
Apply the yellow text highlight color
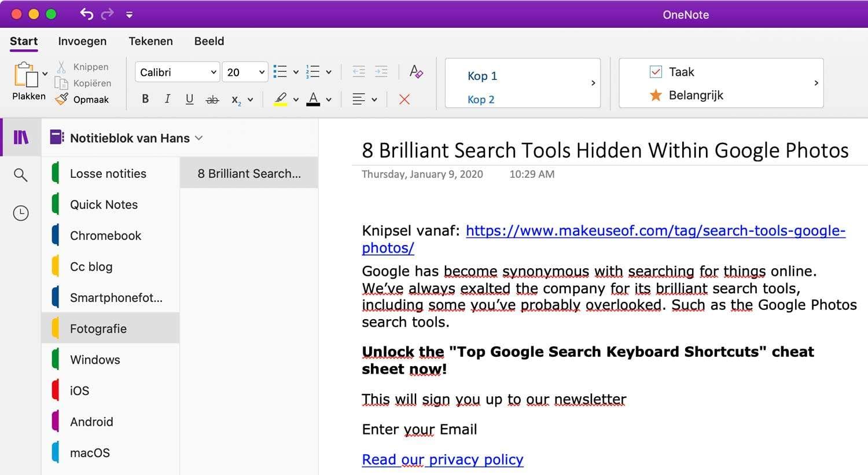(x=281, y=99)
